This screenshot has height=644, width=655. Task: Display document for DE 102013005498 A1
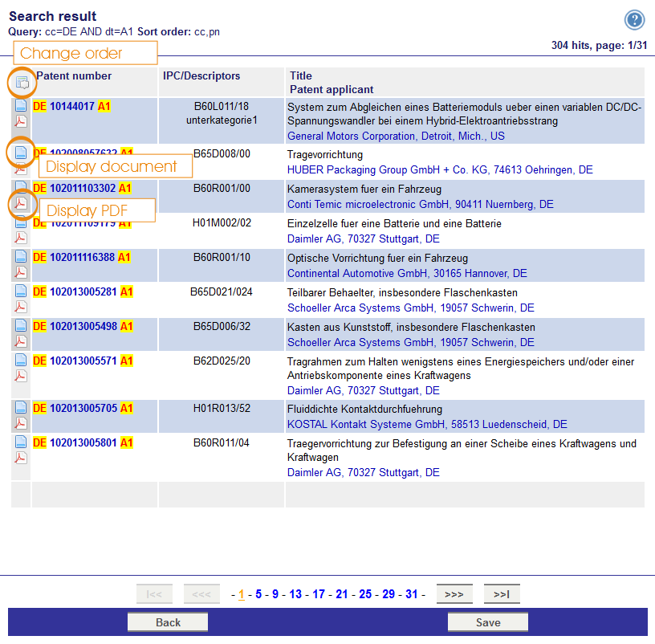[21, 325]
